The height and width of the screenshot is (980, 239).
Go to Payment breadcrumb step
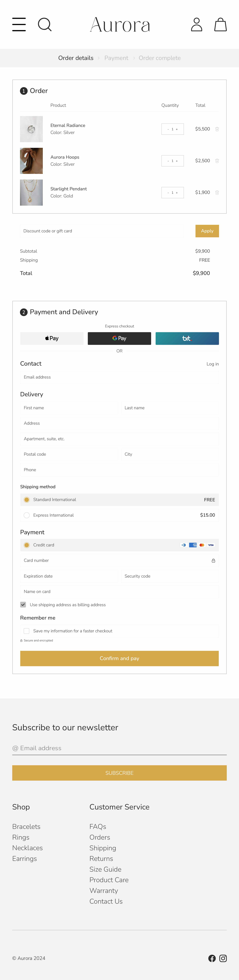pyautogui.click(x=116, y=58)
